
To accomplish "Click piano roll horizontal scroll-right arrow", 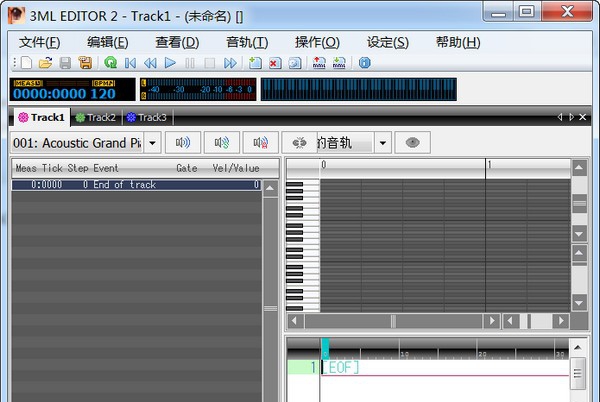I will pyautogui.click(x=492, y=321).
